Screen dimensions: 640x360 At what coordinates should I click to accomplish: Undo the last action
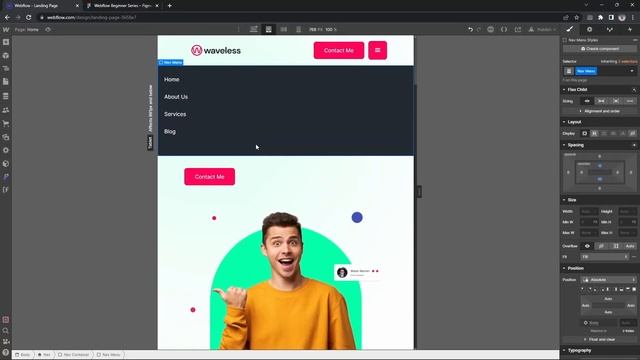click(x=470, y=29)
